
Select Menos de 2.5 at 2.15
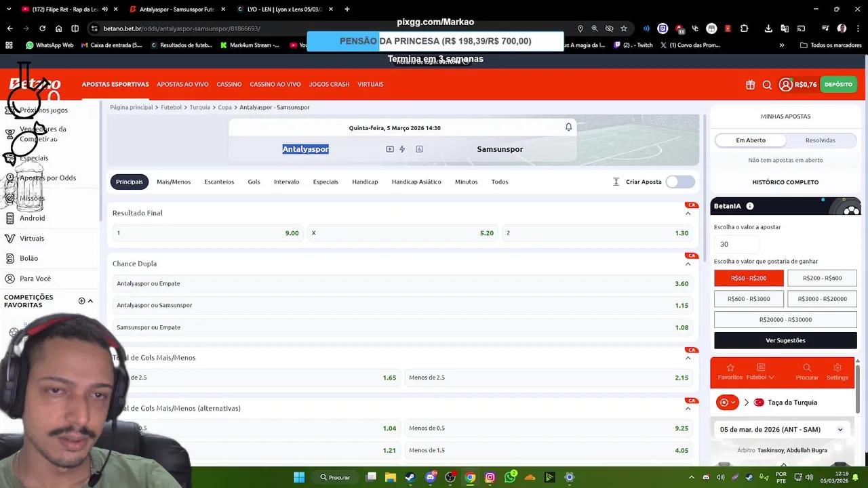[x=549, y=378]
